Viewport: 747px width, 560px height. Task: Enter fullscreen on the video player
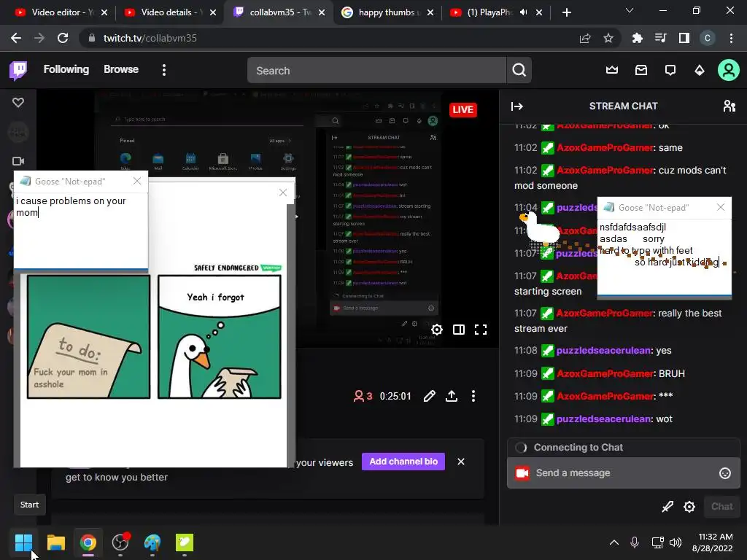pyautogui.click(x=481, y=330)
